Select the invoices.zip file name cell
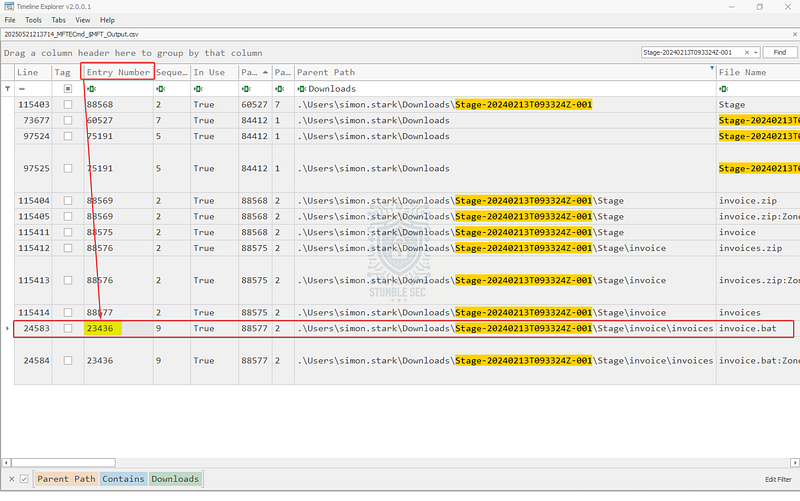Viewport: 800px width, 501px height. click(x=758, y=248)
